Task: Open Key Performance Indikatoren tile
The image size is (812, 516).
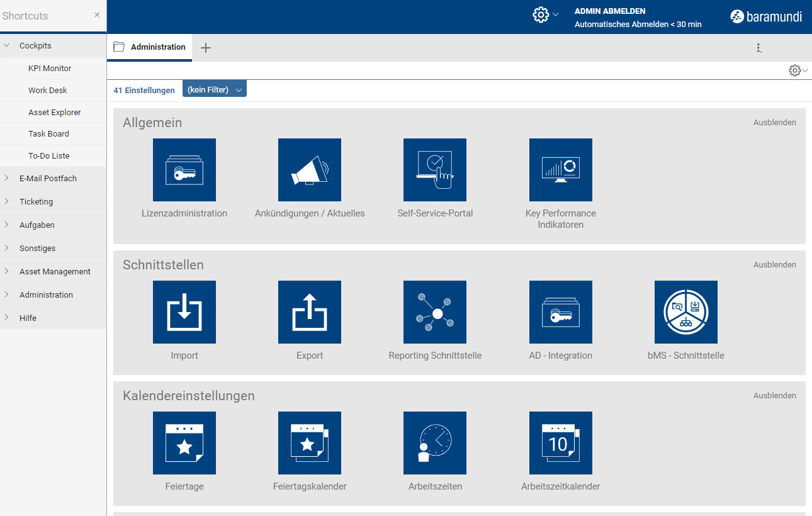Action: (x=560, y=170)
